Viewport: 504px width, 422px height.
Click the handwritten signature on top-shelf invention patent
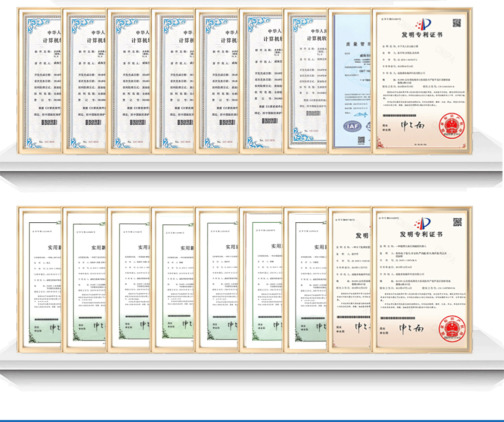pos(412,126)
